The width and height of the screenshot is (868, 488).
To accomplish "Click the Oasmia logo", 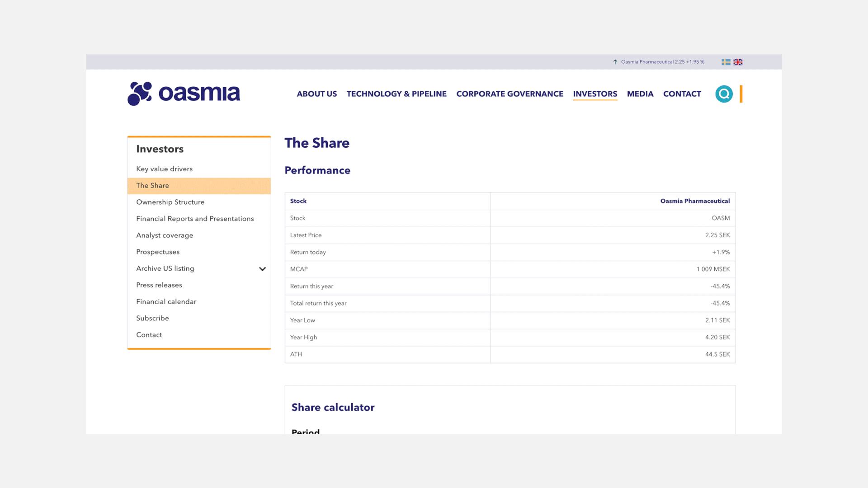I will click(x=184, y=94).
